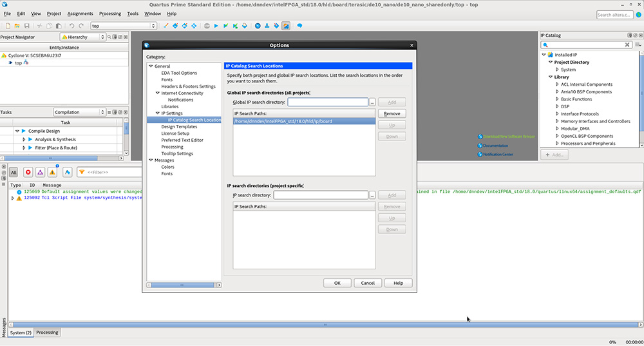644x346 pixels.
Task: Open the Timing Analyzer clock icon
Action: point(258,26)
